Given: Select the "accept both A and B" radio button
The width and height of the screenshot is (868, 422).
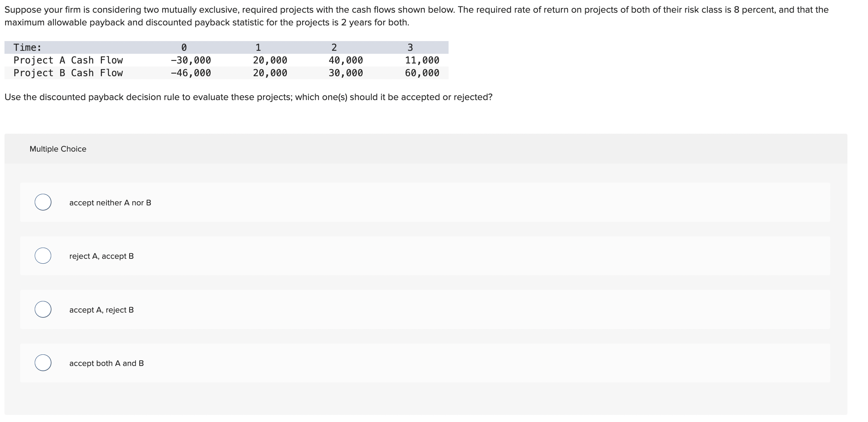Looking at the screenshot, I should [43, 362].
